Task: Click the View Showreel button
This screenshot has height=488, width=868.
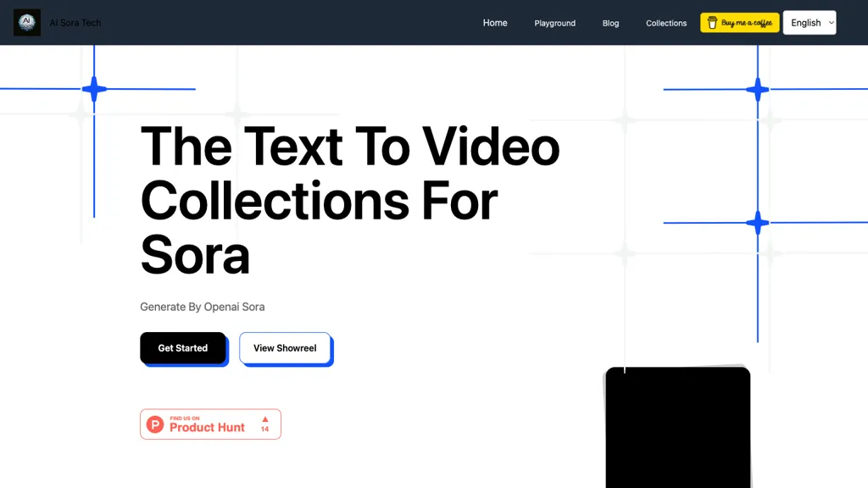Action: coord(285,348)
